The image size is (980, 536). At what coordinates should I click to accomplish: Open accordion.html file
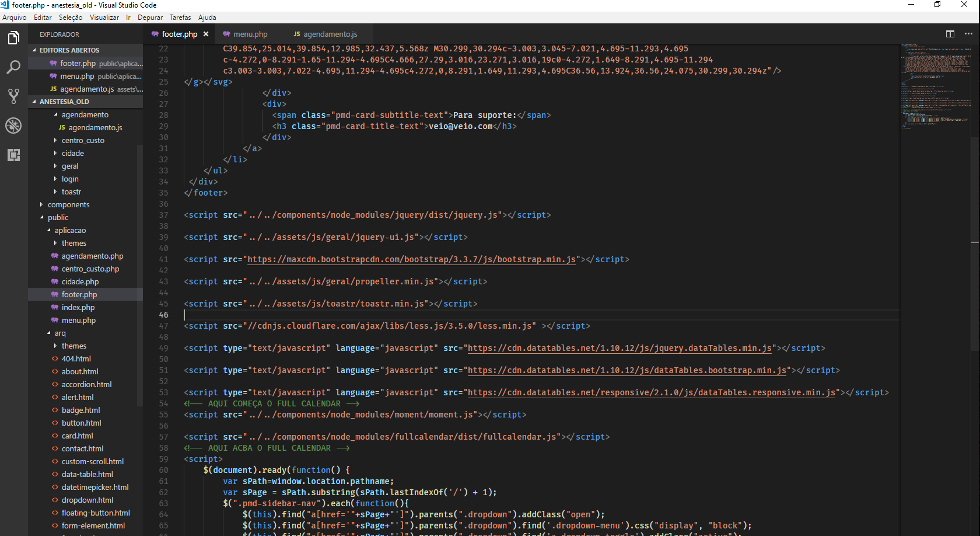click(x=85, y=385)
